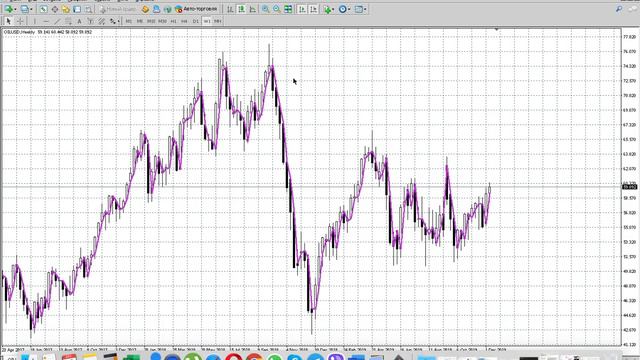
Task: Expand the new chart dropdown arrow
Action: pos(15,9)
